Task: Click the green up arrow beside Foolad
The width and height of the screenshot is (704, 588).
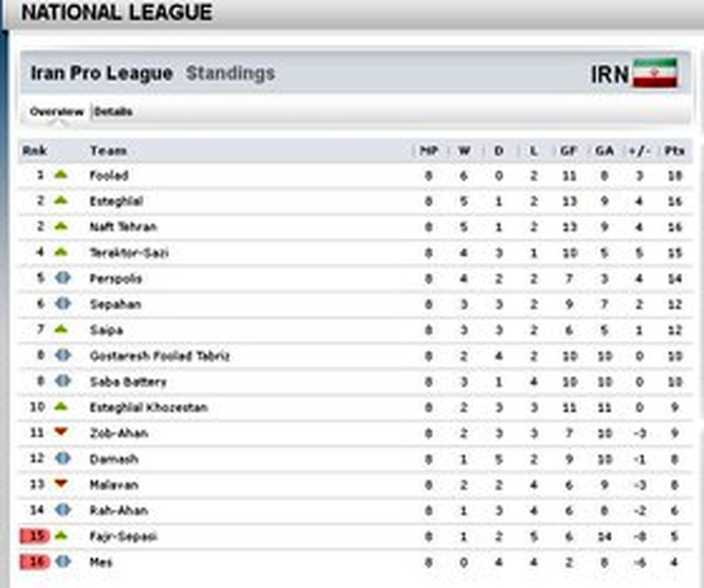Action: pos(61,174)
